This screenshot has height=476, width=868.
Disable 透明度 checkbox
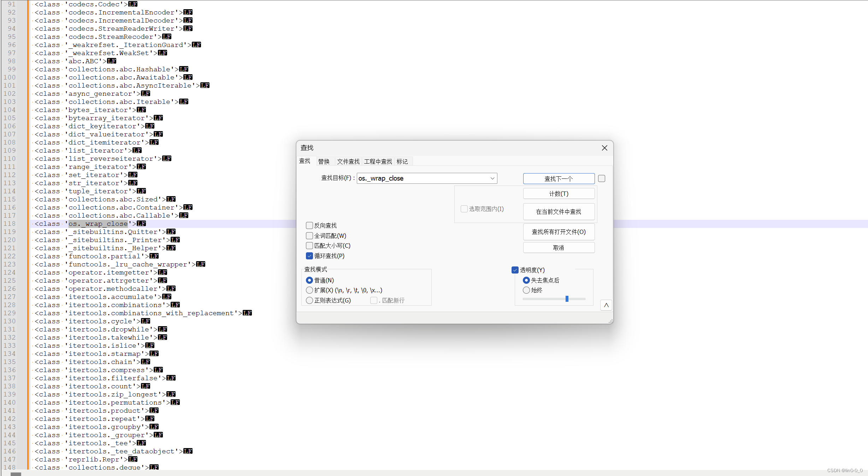click(515, 270)
